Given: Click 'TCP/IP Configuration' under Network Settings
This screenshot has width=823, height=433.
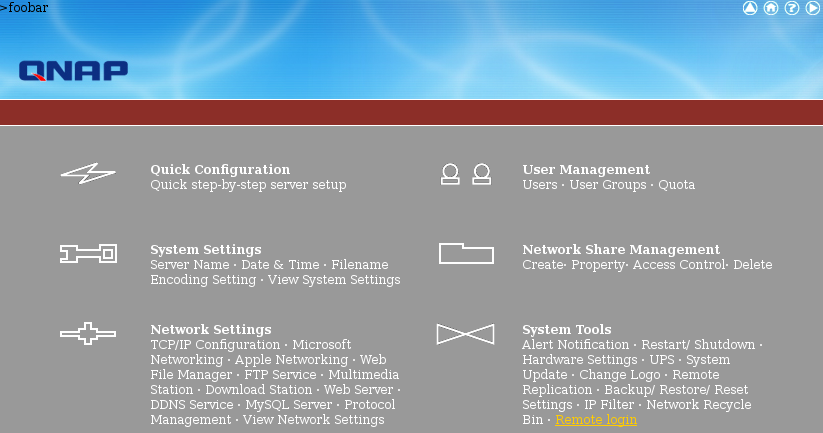Looking at the screenshot, I should (x=215, y=345).
